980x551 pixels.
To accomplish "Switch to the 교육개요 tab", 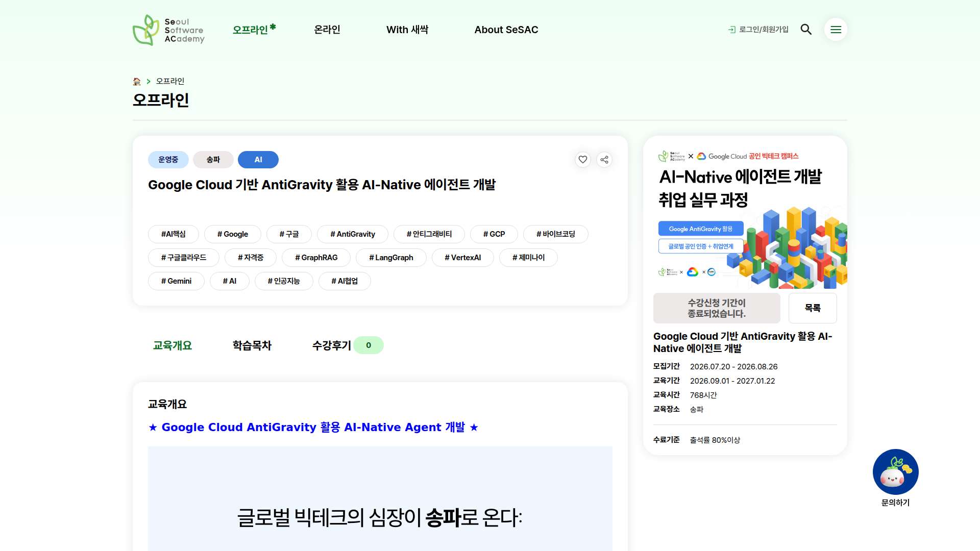I will click(173, 345).
